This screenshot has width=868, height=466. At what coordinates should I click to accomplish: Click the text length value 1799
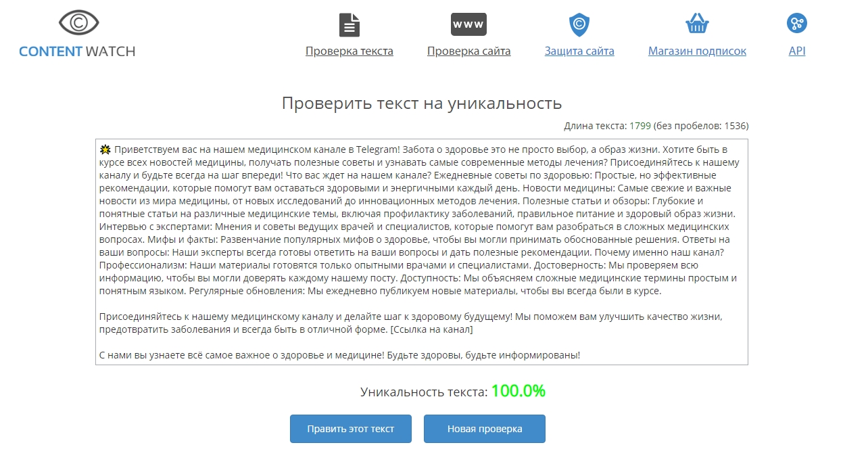[640, 126]
